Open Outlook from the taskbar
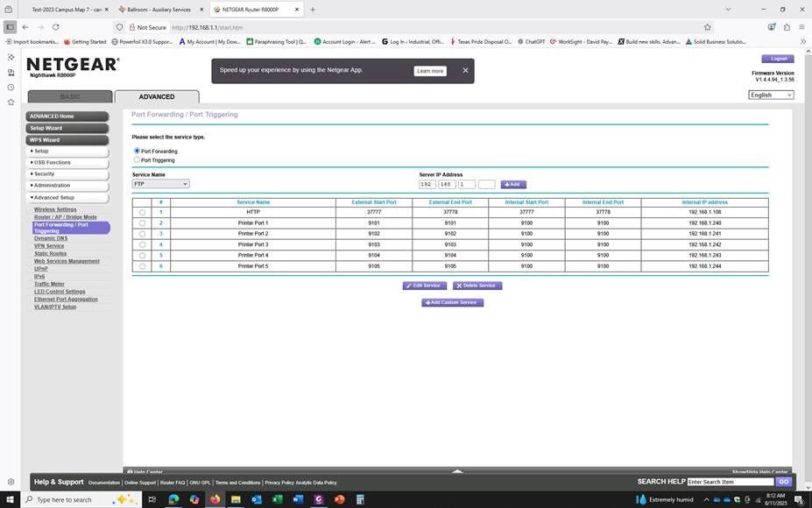Image resolution: width=812 pixels, height=508 pixels. [257, 499]
